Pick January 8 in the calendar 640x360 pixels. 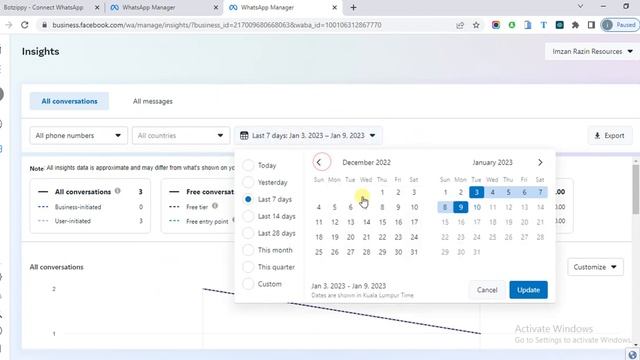pyautogui.click(x=445, y=207)
